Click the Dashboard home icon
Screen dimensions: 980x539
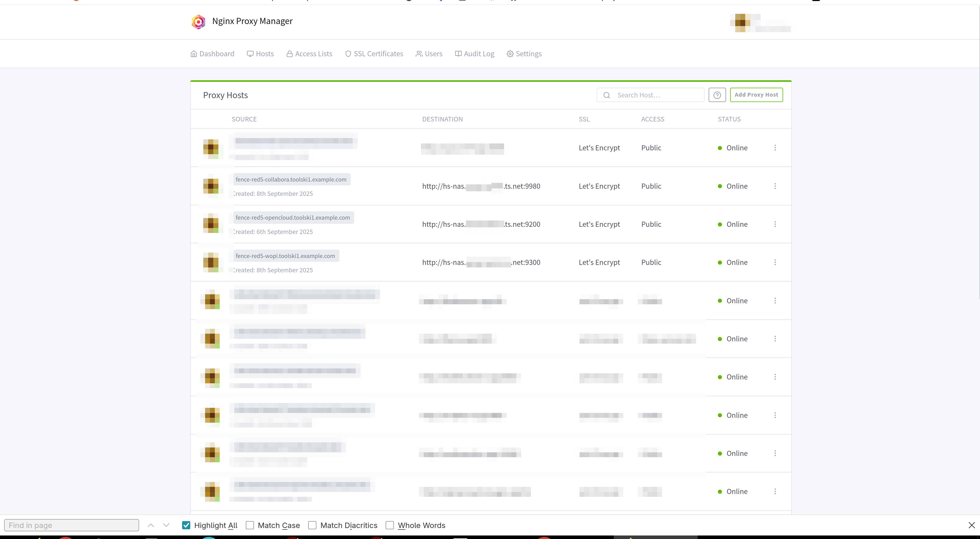[x=194, y=54]
